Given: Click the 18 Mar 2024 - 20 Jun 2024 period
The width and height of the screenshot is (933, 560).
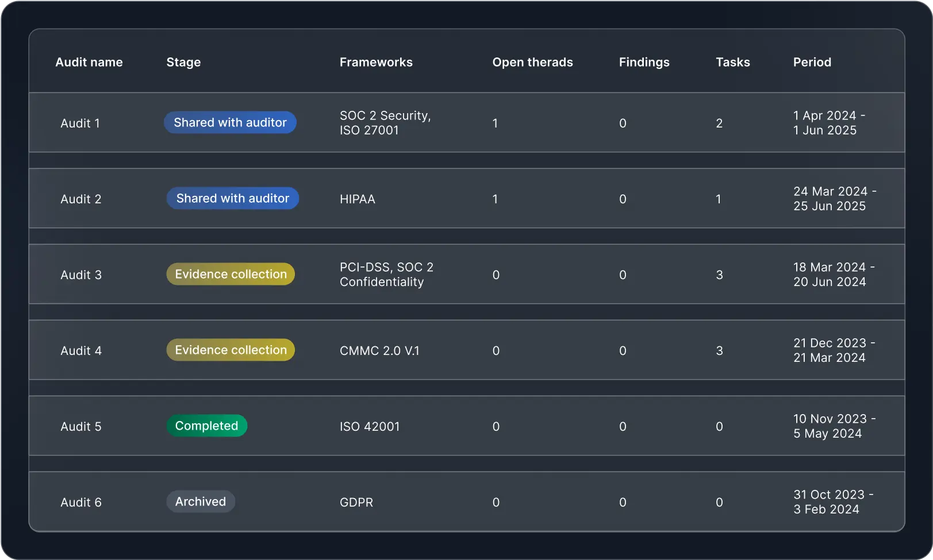Looking at the screenshot, I should (x=834, y=275).
